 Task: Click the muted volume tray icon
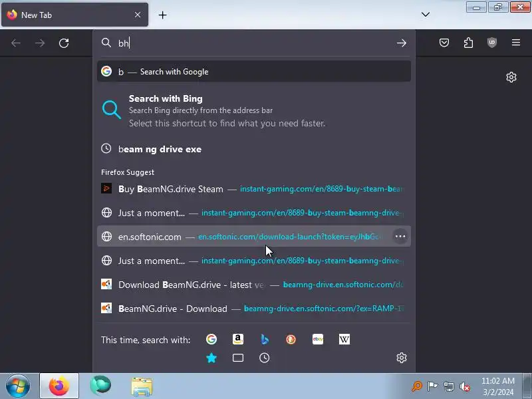(465, 386)
